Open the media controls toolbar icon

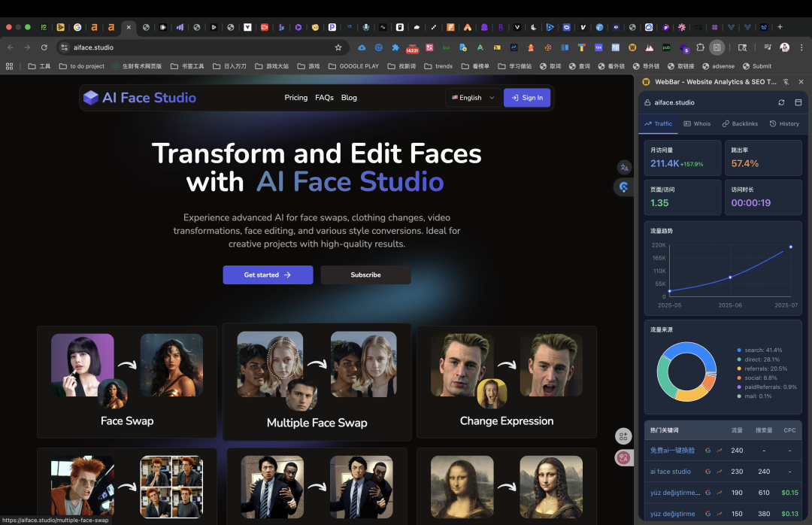(x=768, y=47)
